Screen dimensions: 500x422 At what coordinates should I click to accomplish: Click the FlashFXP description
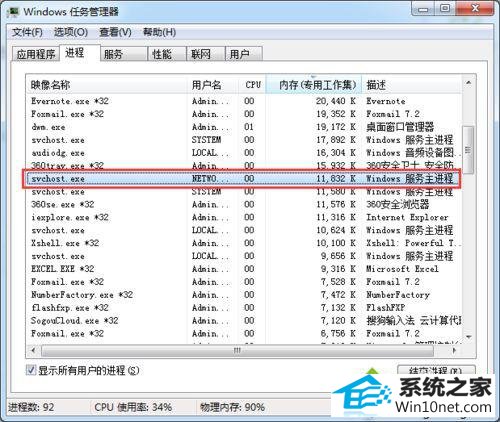click(x=386, y=308)
